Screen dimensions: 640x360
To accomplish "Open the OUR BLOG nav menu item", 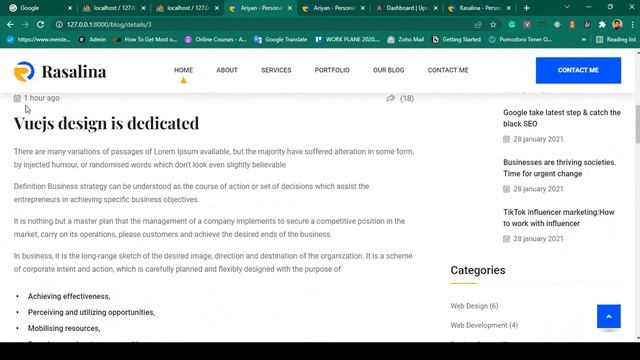I will (389, 70).
